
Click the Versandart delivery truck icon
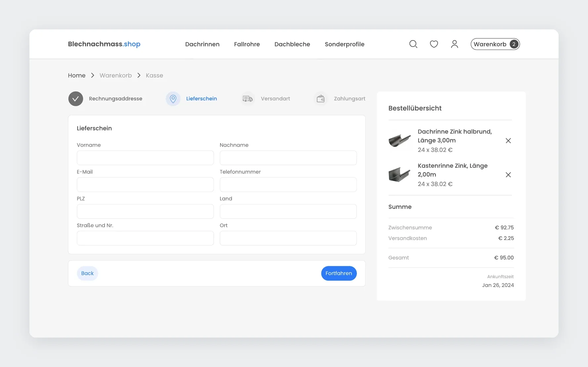pyautogui.click(x=248, y=99)
